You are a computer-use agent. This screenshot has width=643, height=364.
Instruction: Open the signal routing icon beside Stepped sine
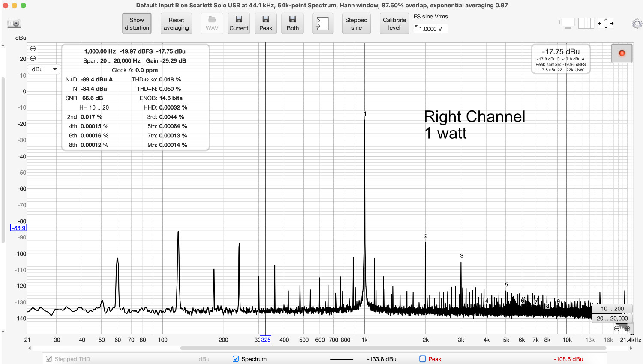pyautogui.click(x=322, y=23)
